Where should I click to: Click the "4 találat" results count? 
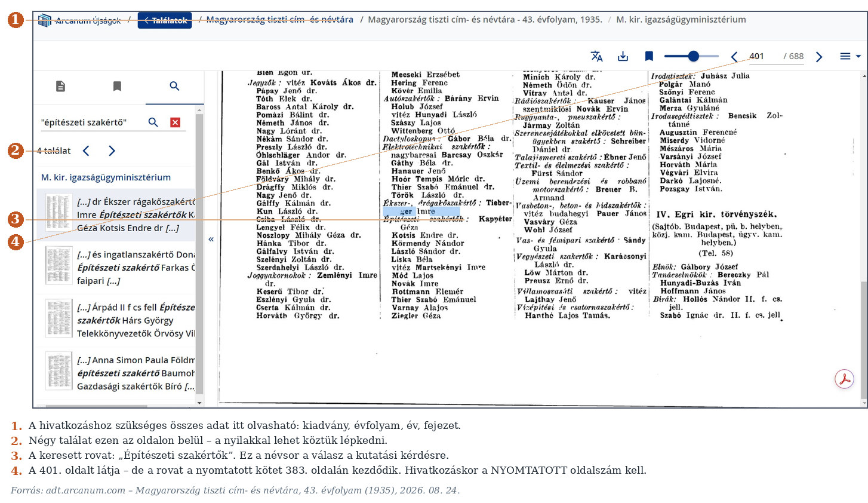(x=54, y=151)
